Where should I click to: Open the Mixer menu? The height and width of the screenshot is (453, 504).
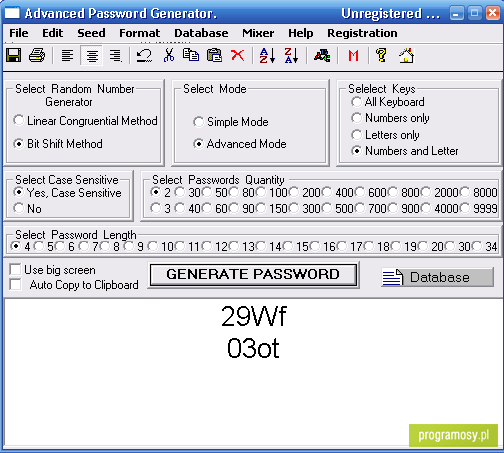coord(258,33)
